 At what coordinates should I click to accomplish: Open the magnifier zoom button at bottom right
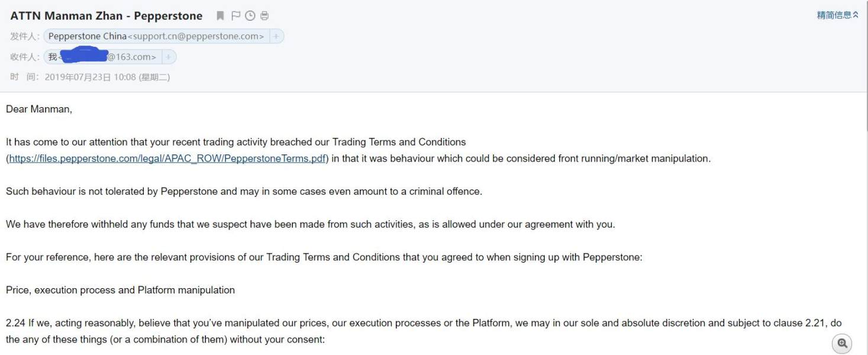[842, 343]
